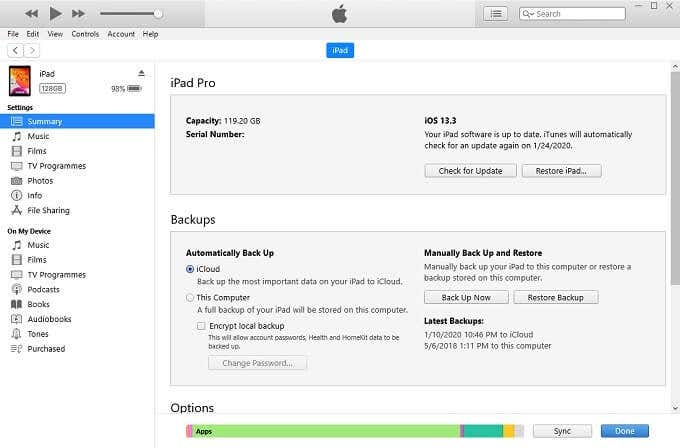The width and height of the screenshot is (680, 448).
Task: Open Info settings
Action: tap(34, 195)
